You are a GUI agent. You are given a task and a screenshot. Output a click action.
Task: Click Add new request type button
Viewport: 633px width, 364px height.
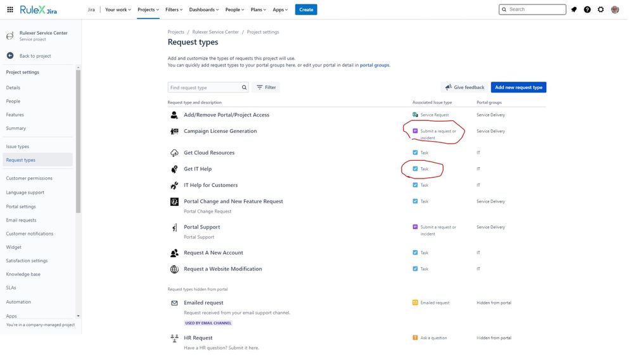(518, 87)
